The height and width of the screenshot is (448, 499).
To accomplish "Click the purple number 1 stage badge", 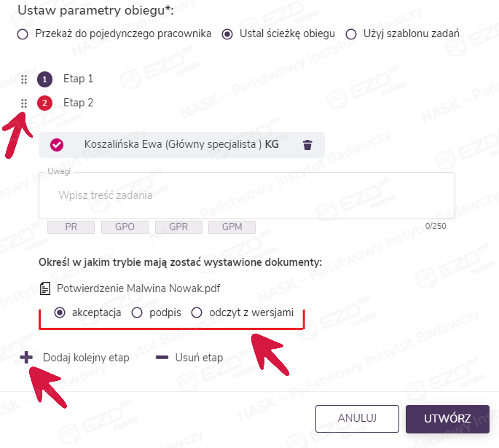I will point(45,79).
